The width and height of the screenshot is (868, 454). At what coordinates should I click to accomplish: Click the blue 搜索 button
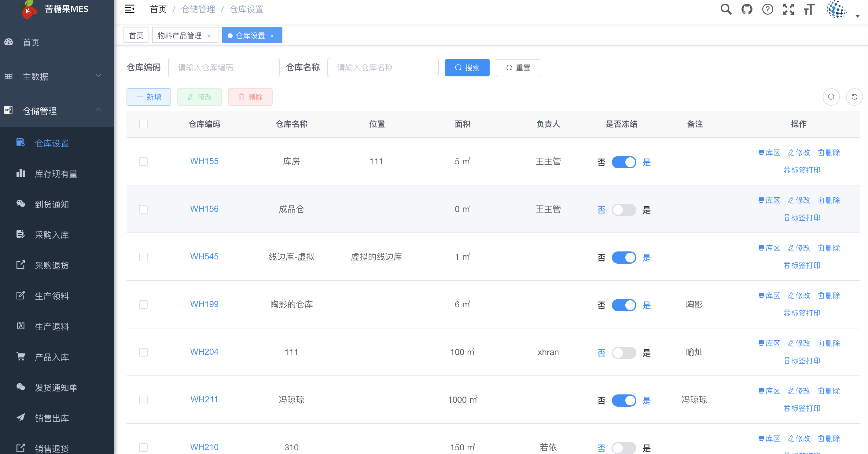coord(467,68)
